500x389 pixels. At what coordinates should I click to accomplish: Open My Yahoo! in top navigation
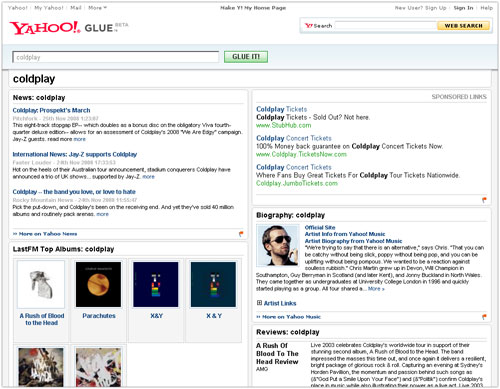pos(49,8)
